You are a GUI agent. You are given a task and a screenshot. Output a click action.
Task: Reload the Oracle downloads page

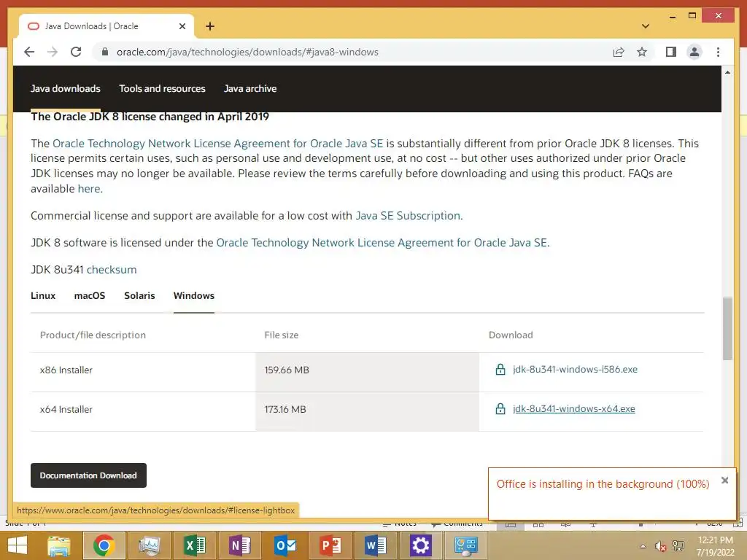coord(76,52)
